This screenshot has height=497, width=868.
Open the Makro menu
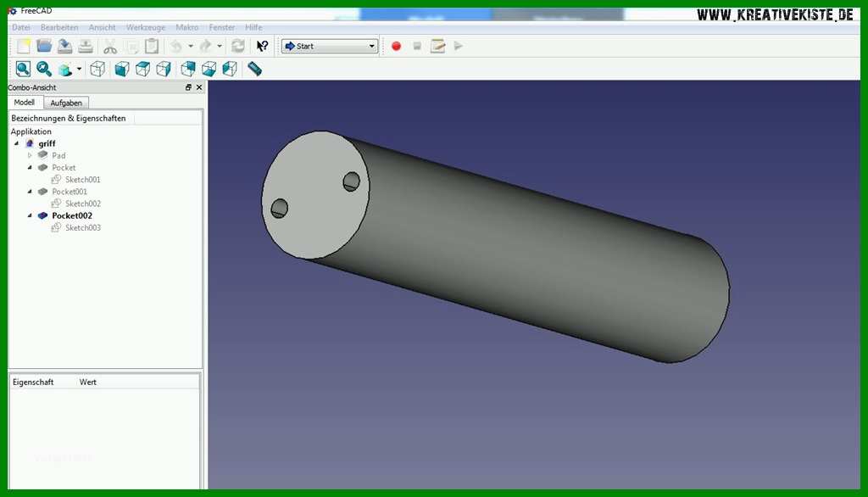pyautogui.click(x=187, y=27)
